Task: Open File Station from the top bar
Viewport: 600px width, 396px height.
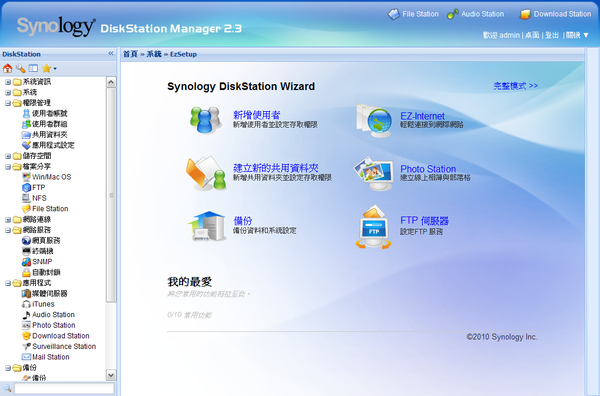Action: 413,14
